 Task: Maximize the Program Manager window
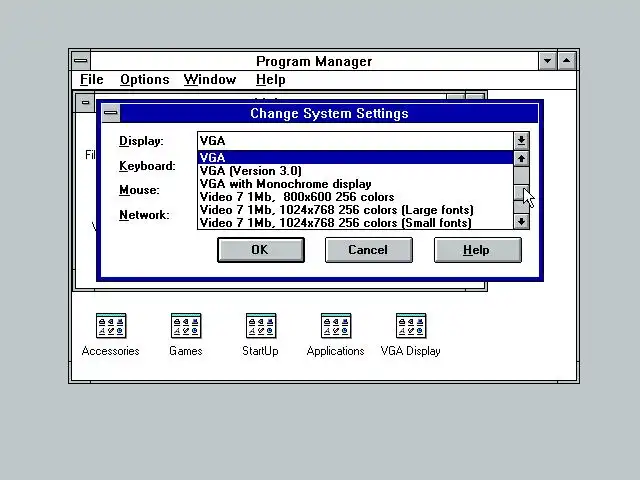(567, 61)
